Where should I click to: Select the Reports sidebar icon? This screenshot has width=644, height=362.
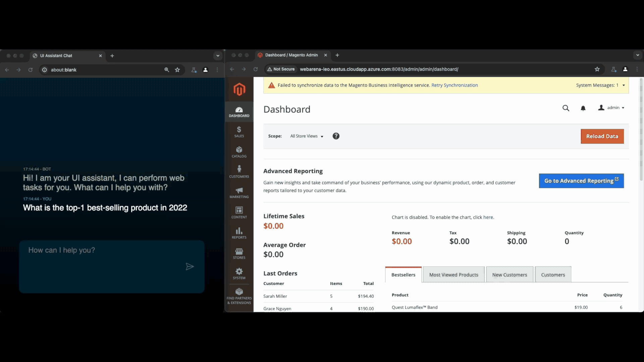[x=239, y=233]
